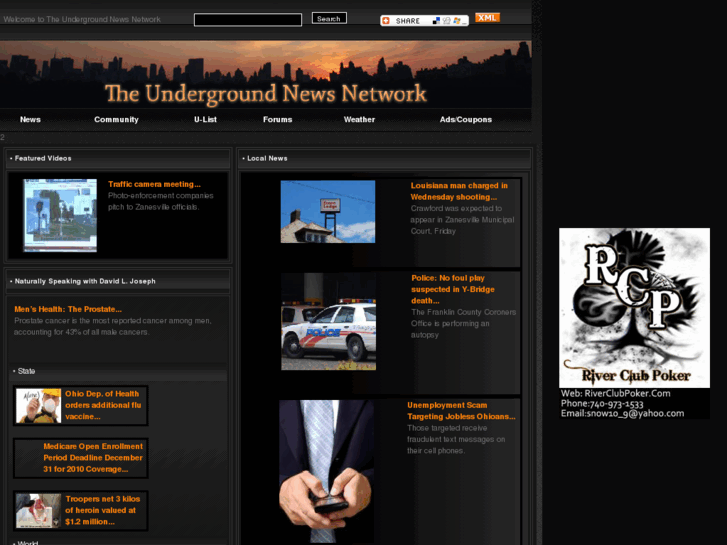Click the Franklin County Coroners description text
This screenshot has height=545, width=727.
(x=463, y=323)
